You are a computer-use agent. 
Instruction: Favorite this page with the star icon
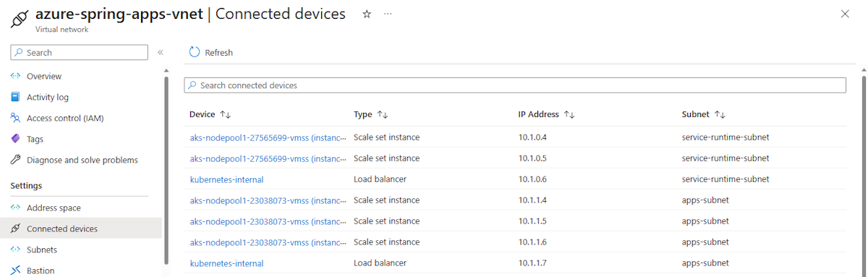pyautogui.click(x=367, y=14)
